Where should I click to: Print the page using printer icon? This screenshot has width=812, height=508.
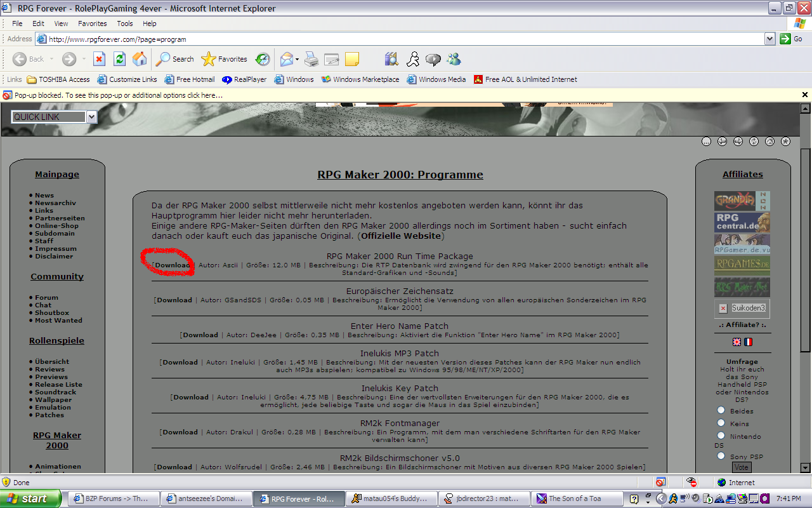311,59
